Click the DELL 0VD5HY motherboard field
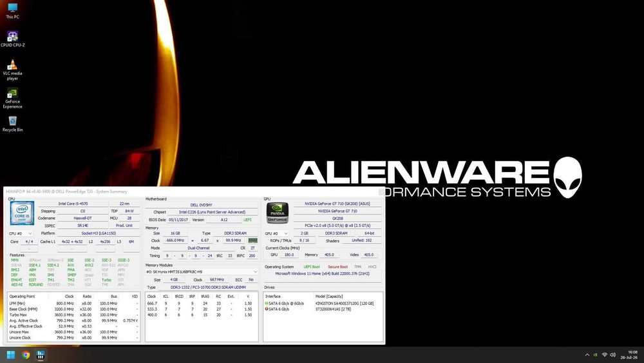Viewport: 644px width, 363px height. point(201,205)
